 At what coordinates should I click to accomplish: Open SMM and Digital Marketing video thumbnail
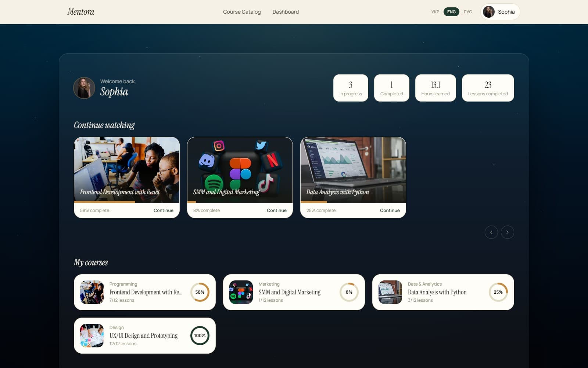tap(240, 169)
